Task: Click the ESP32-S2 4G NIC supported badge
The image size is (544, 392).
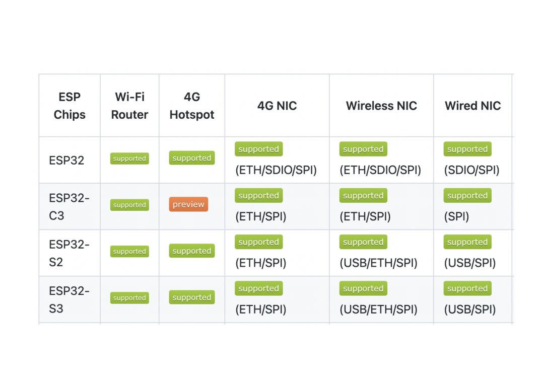Action: click(x=258, y=242)
